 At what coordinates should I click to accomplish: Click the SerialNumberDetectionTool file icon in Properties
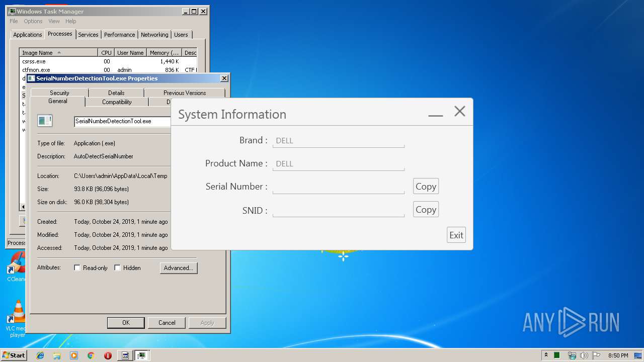point(45,121)
